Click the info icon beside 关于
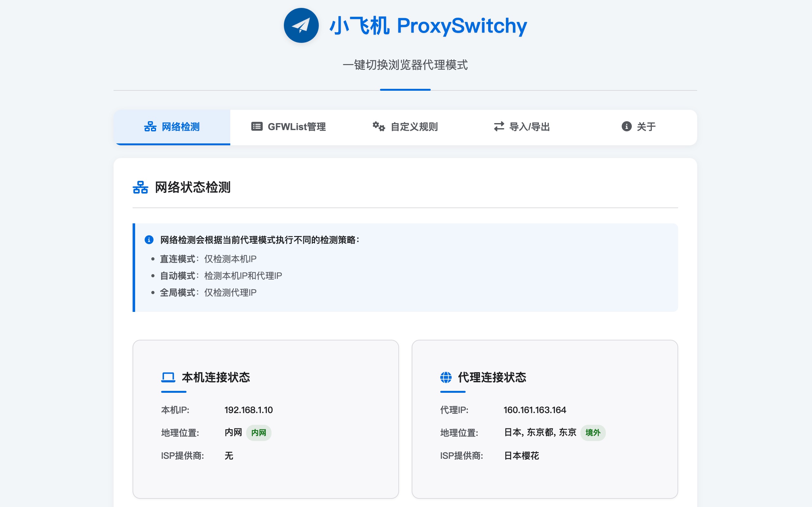 coord(626,126)
